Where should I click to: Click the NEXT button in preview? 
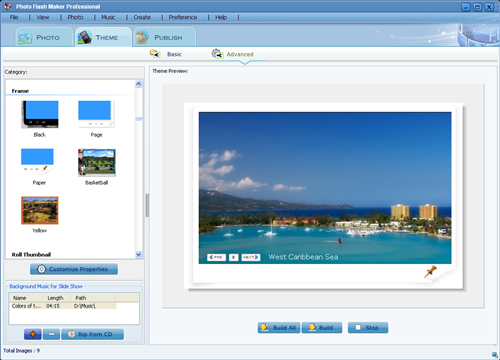pyautogui.click(x=251, y=257)
